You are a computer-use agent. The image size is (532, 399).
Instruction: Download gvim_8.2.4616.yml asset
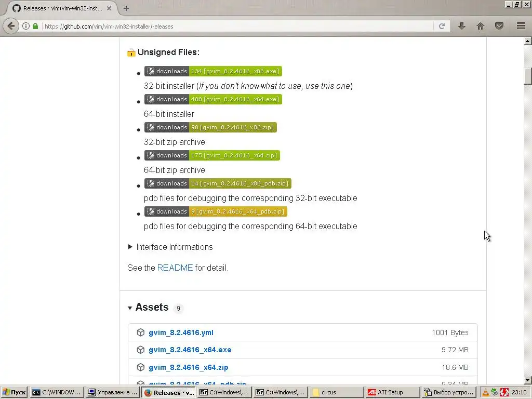coord(181,332)
